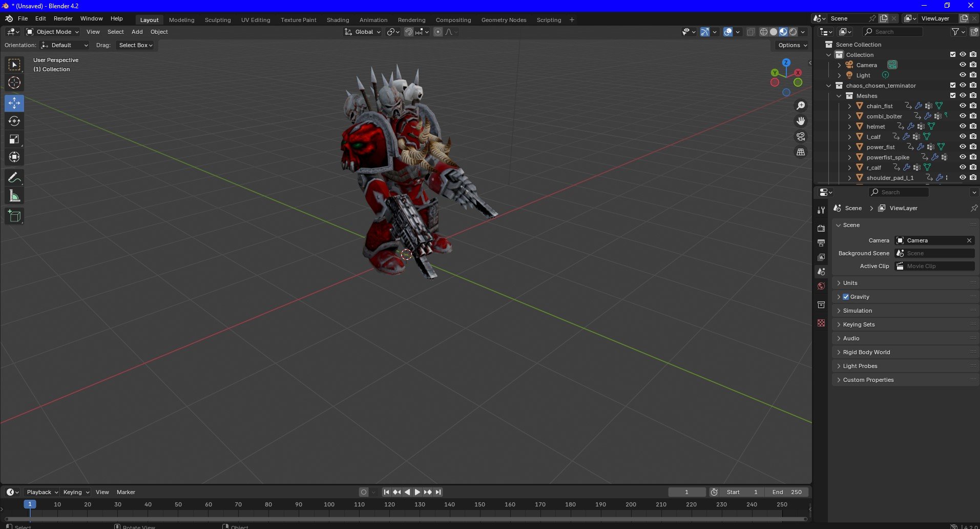Open the timeline Marker menu
The image size is (980, 529).
tap(126, 492)
